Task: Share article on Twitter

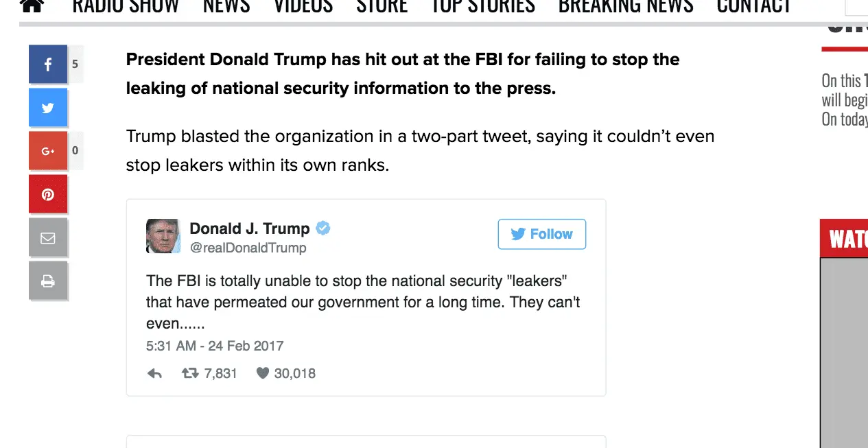Action: tap(48, 108)
